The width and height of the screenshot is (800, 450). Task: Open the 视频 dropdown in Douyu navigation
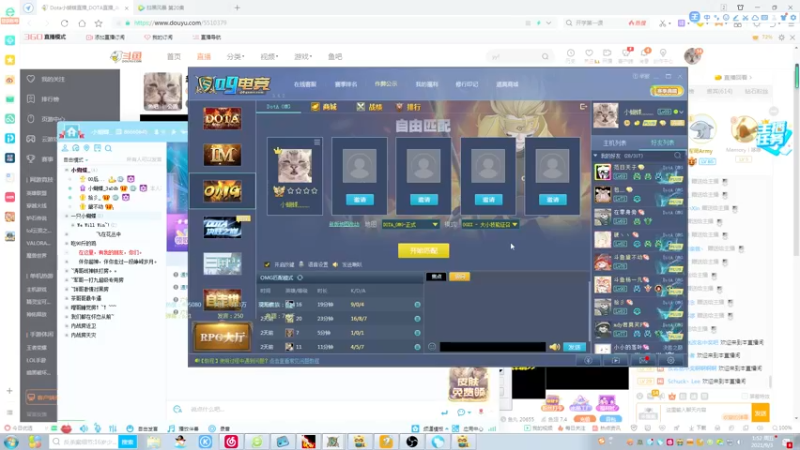(x=269, y=57)
